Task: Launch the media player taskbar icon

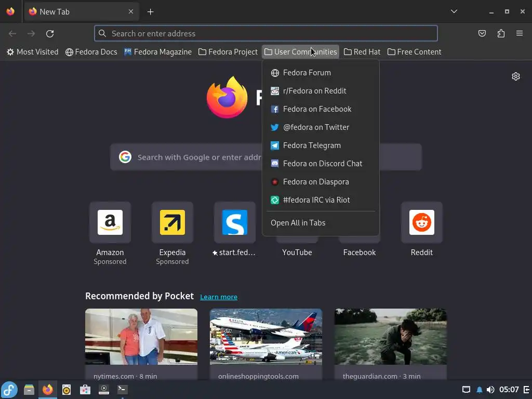Action: [104, 390]
